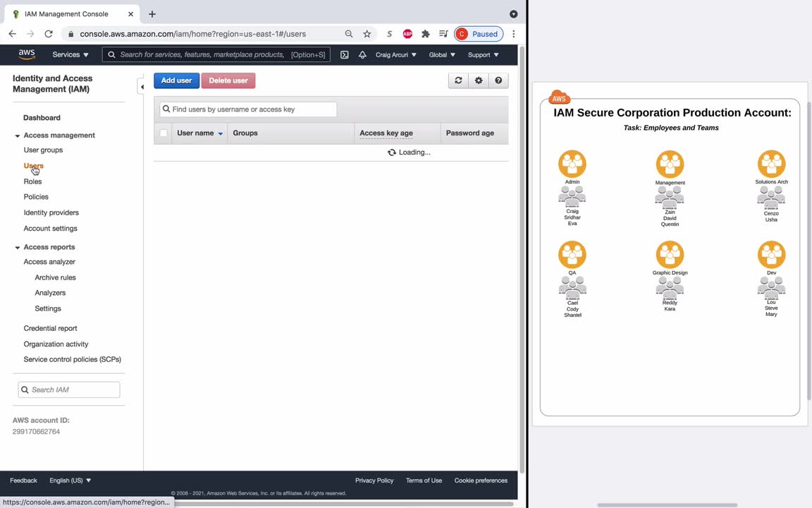Open the CloudShell terminal icon
This screenshot has width=812, height=508.
(x=345, y=54)
